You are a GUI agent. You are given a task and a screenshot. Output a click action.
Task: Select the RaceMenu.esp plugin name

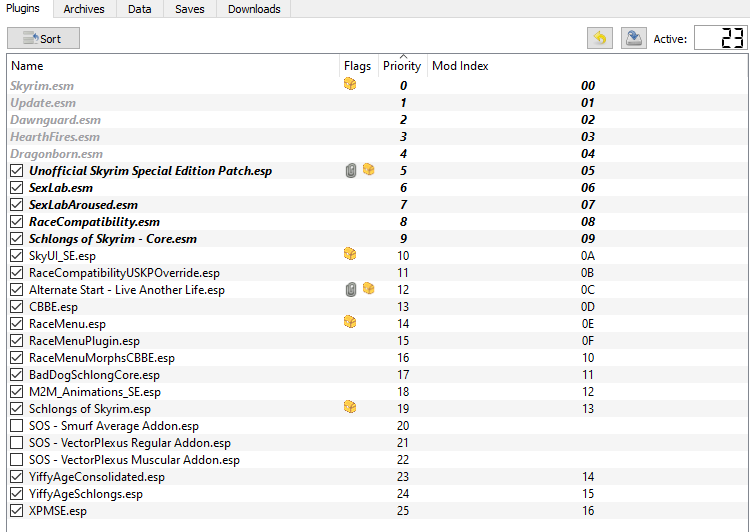(x=67, y=324)
